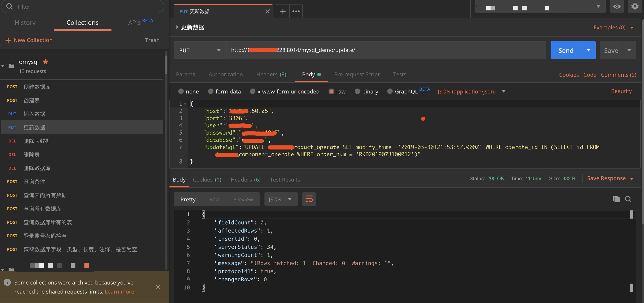Viewport: 644px width, 303px height.
Task: Open the Tests tab
Action: click(399, 74)
